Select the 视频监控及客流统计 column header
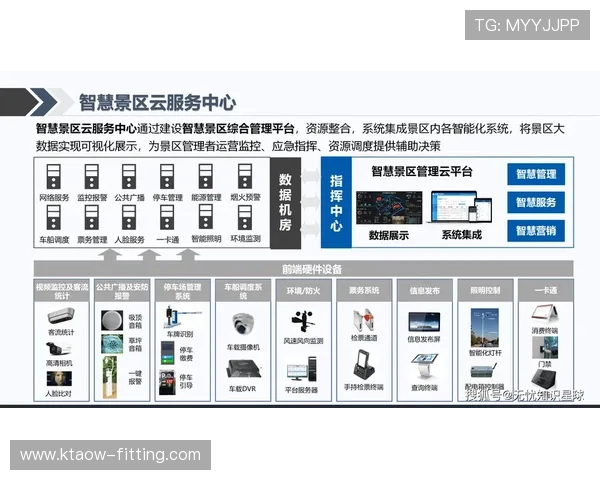The image size is (600, 480). (x=62, y=291)
